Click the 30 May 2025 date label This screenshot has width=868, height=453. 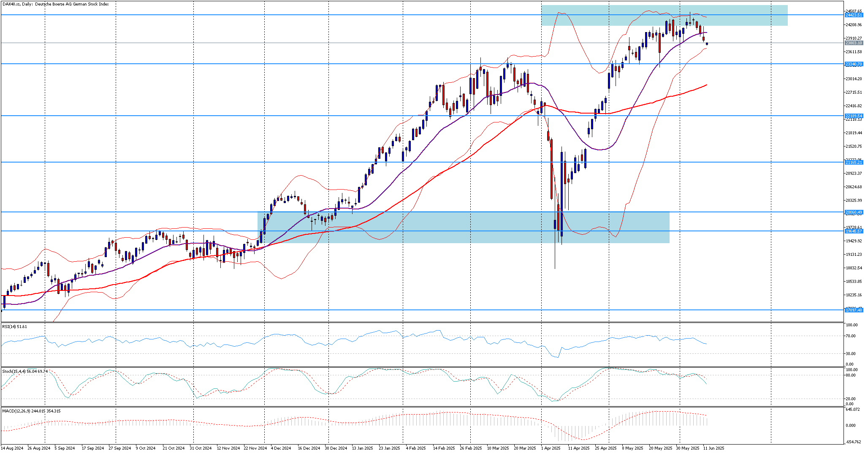(x=687, y=448)
